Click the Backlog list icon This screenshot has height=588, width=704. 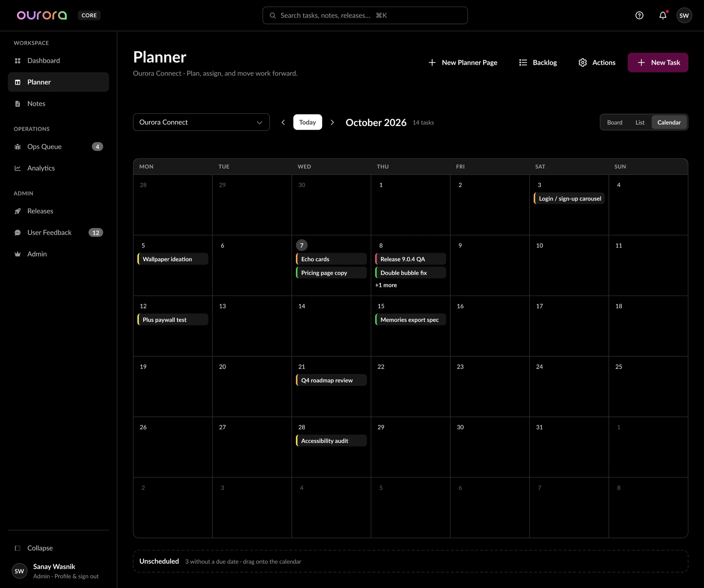pos(523,63)
